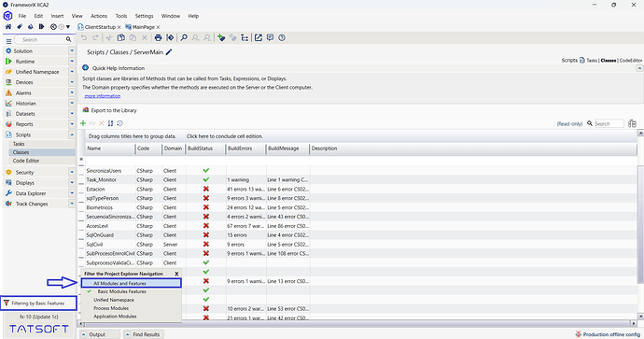Image resolution: width=644 pixels, height=339 pixels.
Task: Click the Export to the Library icon
Action: coord(86,110)
